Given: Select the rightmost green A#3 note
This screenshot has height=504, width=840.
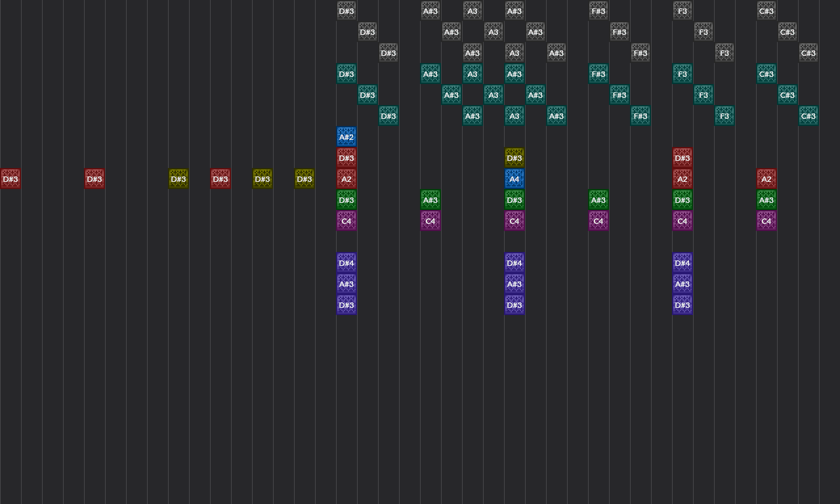Looking at the screenshot, I should click(x=766, y=199).
